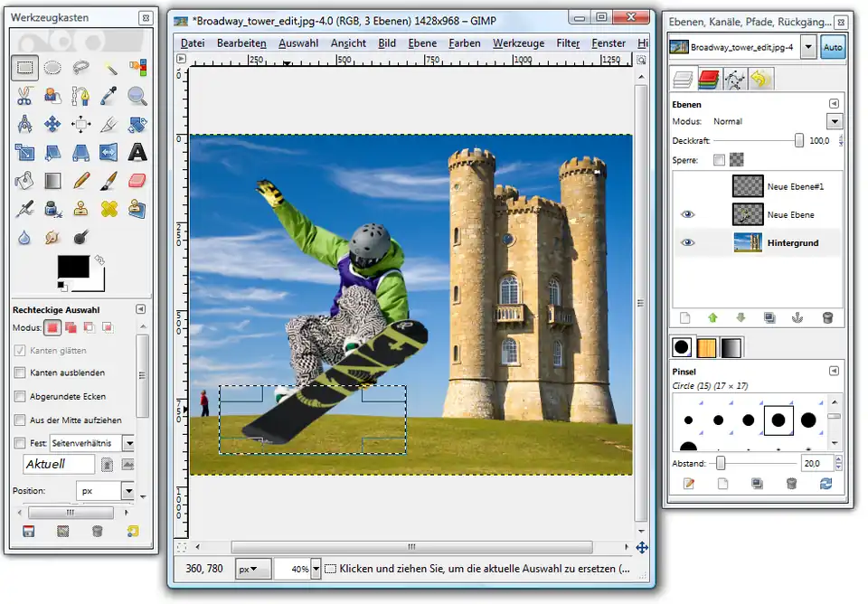The width and height of the screenshot is (868, 604).
Task: Open the Broadway_tower_edit image selector dropdown
Action: [x=807, y=48]
